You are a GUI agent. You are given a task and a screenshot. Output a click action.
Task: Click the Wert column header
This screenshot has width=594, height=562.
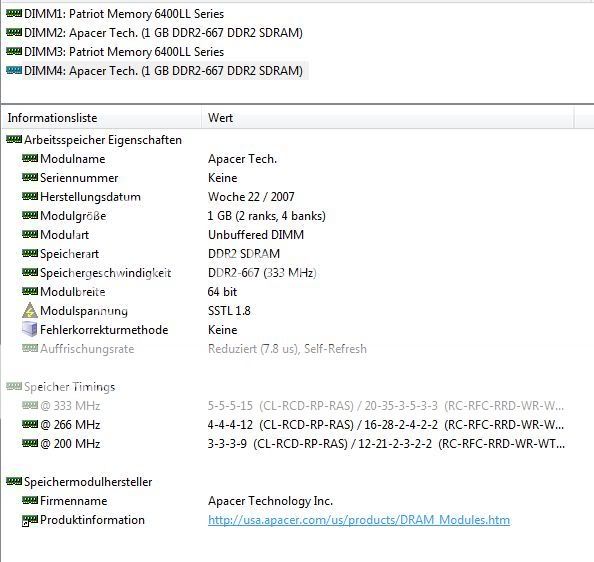(x=388, y=118)
